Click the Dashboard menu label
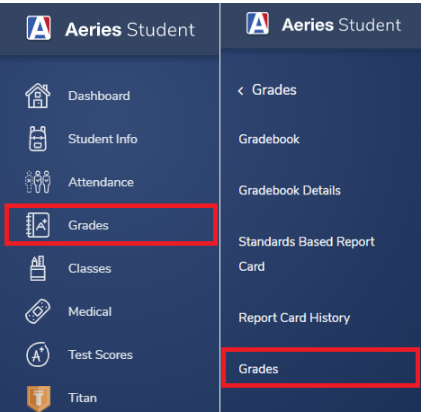 pyautogui.click(x=99, y=96)
